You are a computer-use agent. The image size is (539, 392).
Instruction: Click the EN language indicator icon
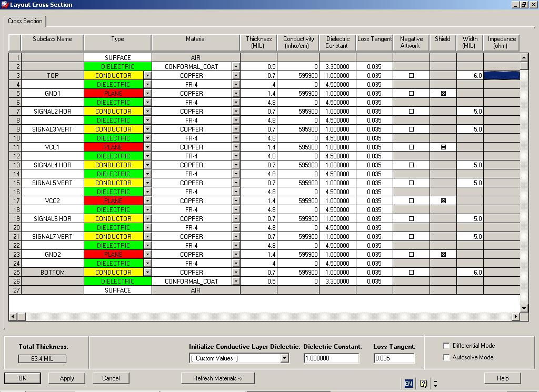click(x=408, y=384)
